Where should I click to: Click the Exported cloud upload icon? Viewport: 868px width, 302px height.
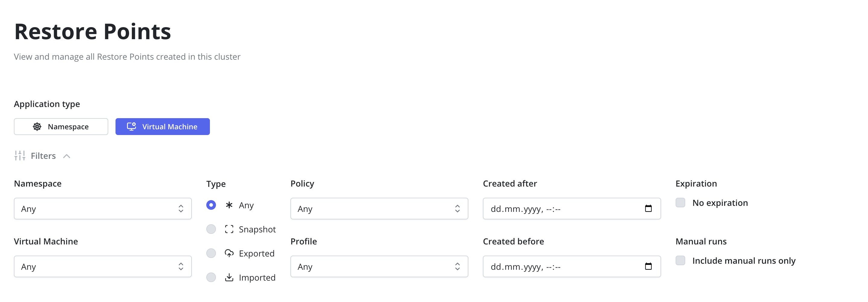(229, 253)
